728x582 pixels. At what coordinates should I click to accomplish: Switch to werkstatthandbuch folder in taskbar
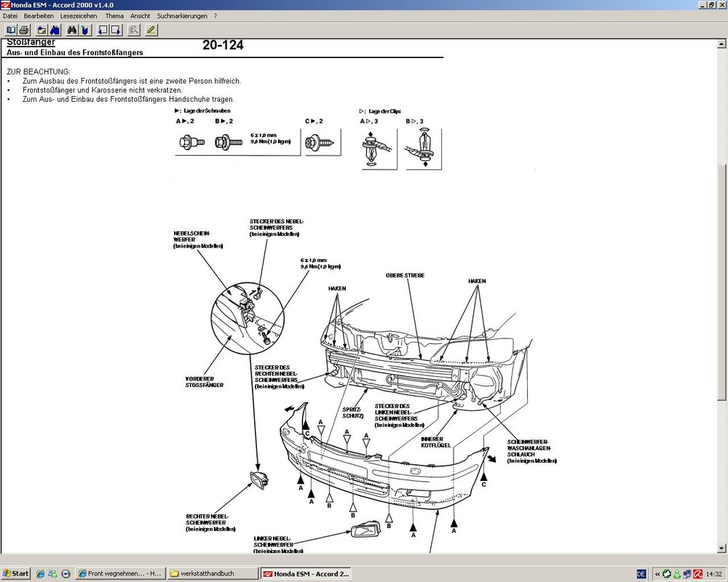tap(212, 573)
